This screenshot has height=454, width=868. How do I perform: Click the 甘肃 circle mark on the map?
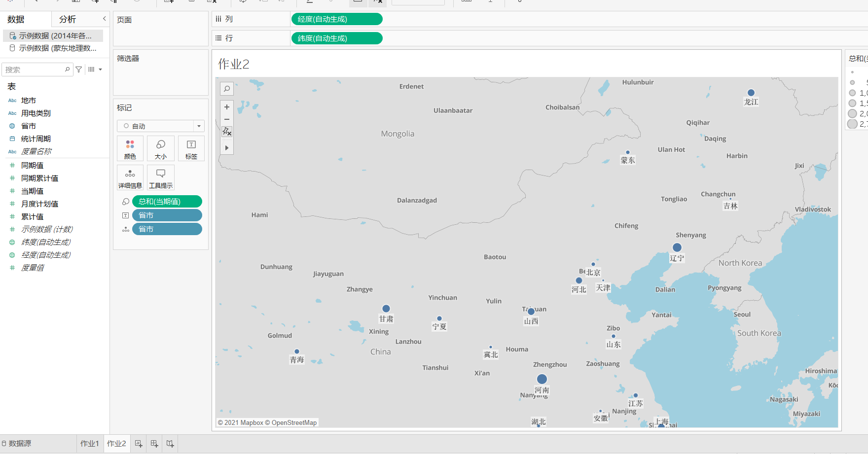click(386, 309)
